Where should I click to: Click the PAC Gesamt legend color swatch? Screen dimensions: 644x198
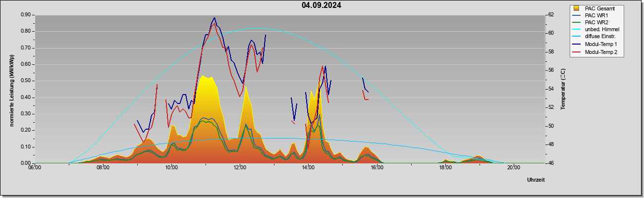pos(576,8)
